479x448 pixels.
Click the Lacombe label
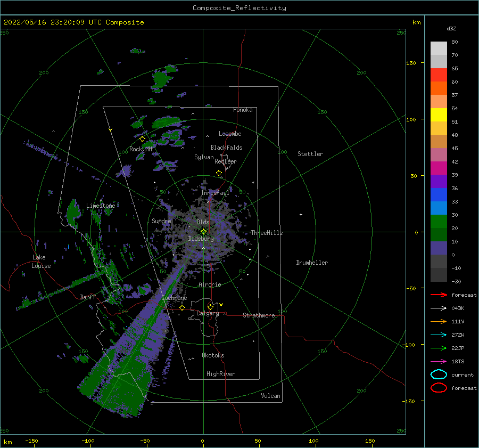[x=230, y=134]
